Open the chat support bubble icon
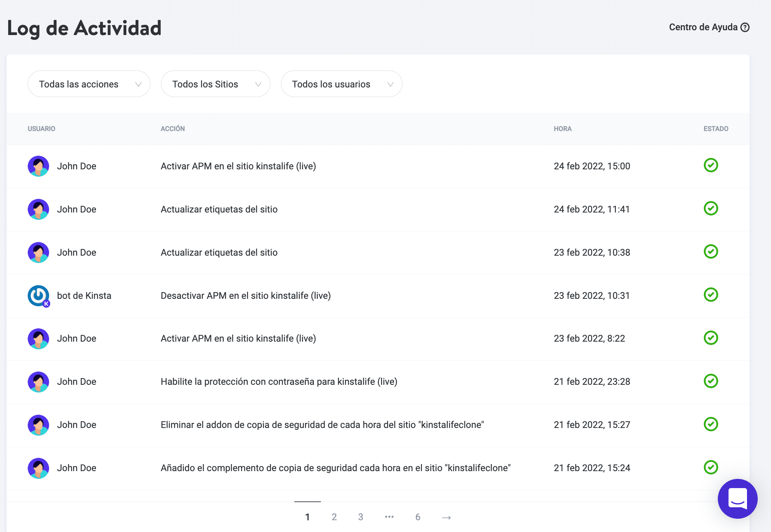Image resolution: width=771 pixels, height=532 pixels. (x=737, y=498)
